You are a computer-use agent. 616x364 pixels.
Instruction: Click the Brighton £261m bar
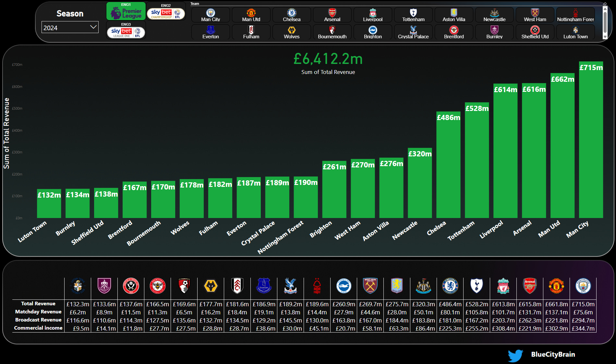coord(334,189)
